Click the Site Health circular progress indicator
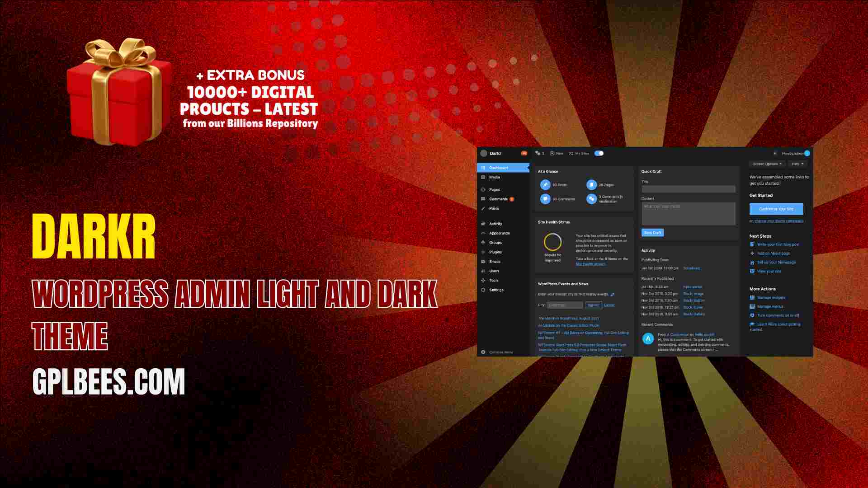The image size is (868, 488). 552,242
